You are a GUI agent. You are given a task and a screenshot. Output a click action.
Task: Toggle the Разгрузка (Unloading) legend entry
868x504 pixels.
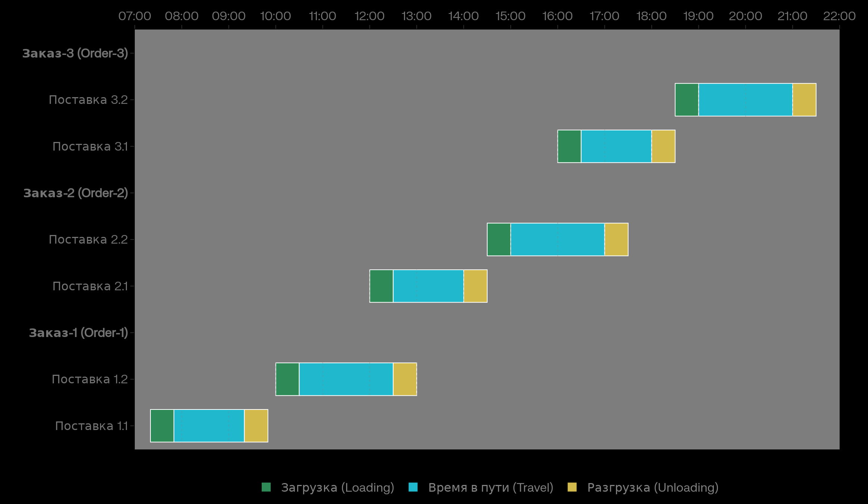point(653,488)
